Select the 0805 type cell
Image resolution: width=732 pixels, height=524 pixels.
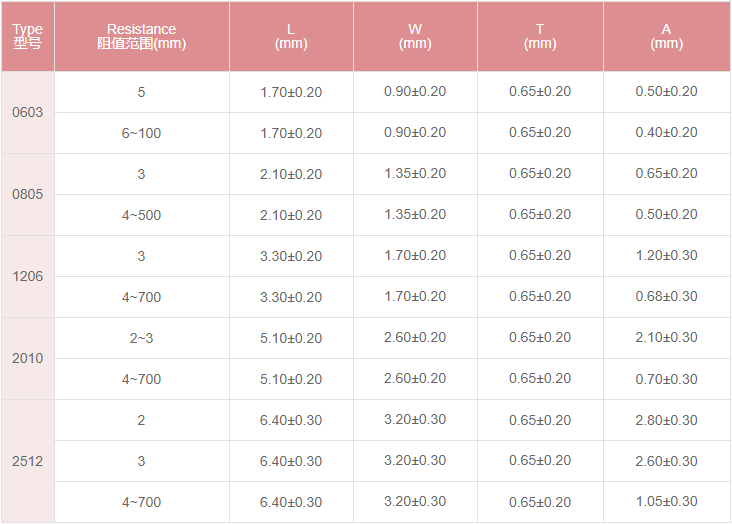click(x=28, y=195)
